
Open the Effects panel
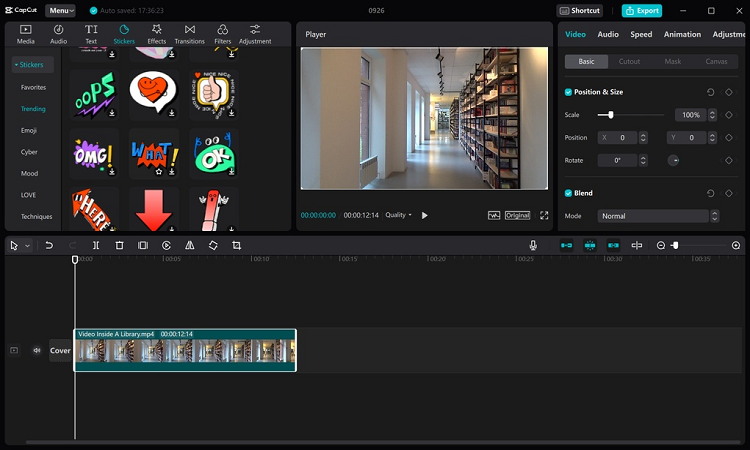tap(157, 34)
